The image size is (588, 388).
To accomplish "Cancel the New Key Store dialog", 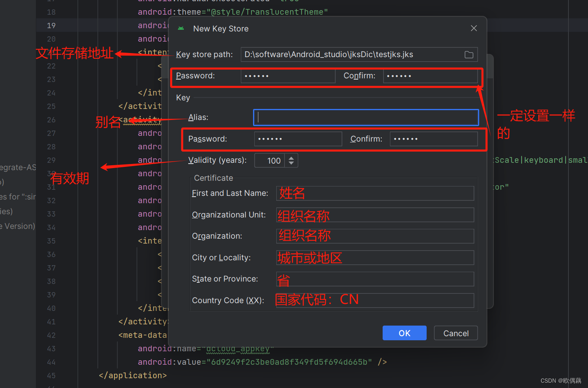I will coord(456,333).
